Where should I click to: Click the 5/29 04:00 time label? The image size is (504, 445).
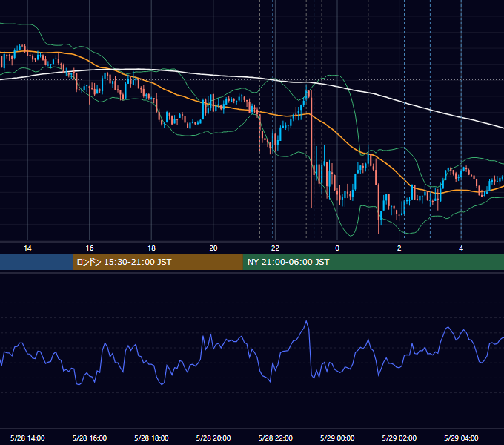tap(461, 438)
